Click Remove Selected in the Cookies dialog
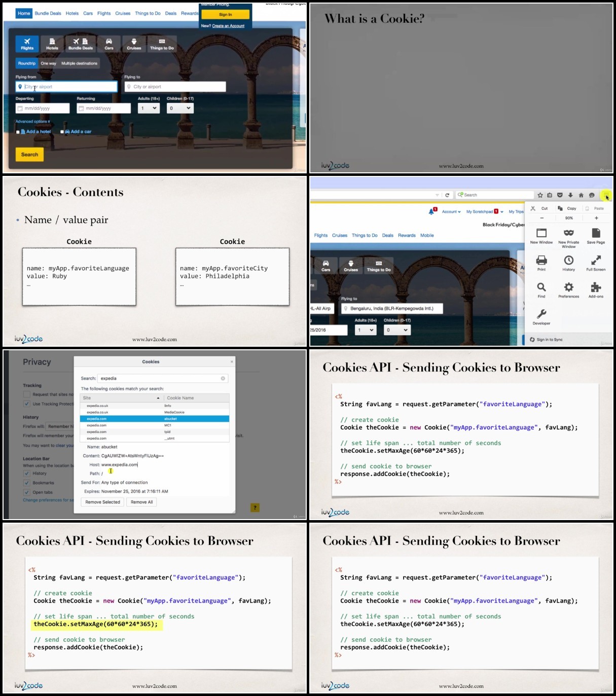This screenshot has width=616, height=696. (103, 502)
